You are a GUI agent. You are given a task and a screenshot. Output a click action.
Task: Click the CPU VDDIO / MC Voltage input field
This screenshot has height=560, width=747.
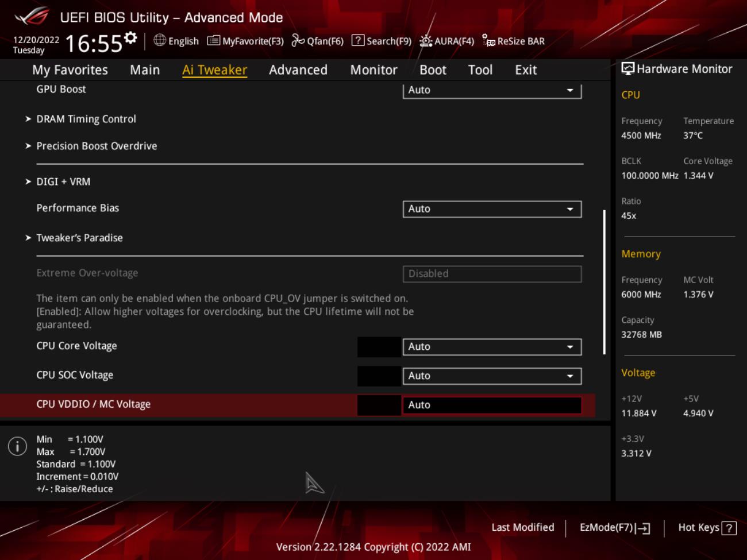pos(492,405)
